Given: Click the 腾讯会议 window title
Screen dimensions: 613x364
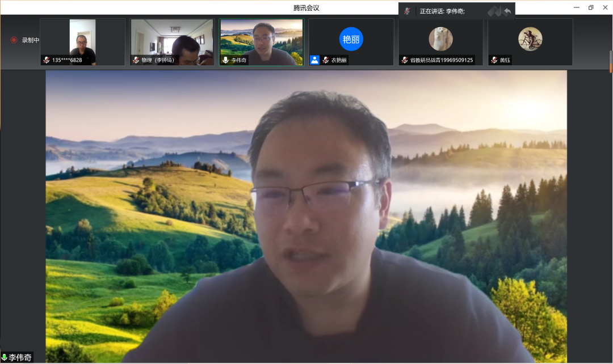Looking at the screenshot, I should (x=306, y=8).
